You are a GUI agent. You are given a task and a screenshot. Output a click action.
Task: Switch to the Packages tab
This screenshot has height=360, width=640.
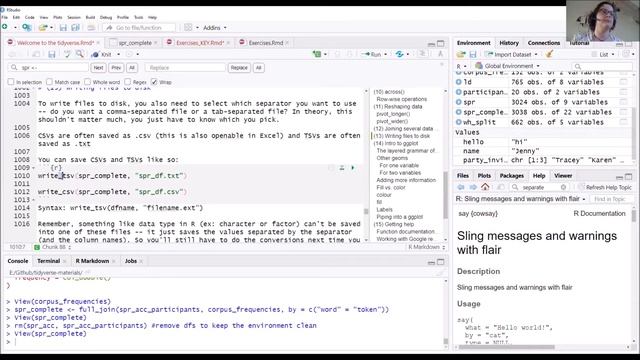511,176
